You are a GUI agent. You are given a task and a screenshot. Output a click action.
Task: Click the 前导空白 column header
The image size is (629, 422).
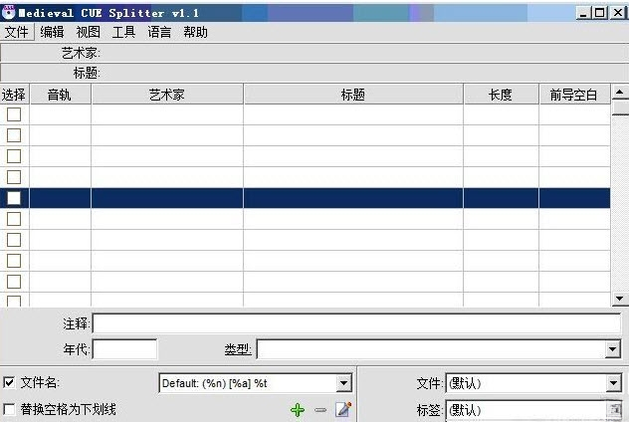[575, 95]
